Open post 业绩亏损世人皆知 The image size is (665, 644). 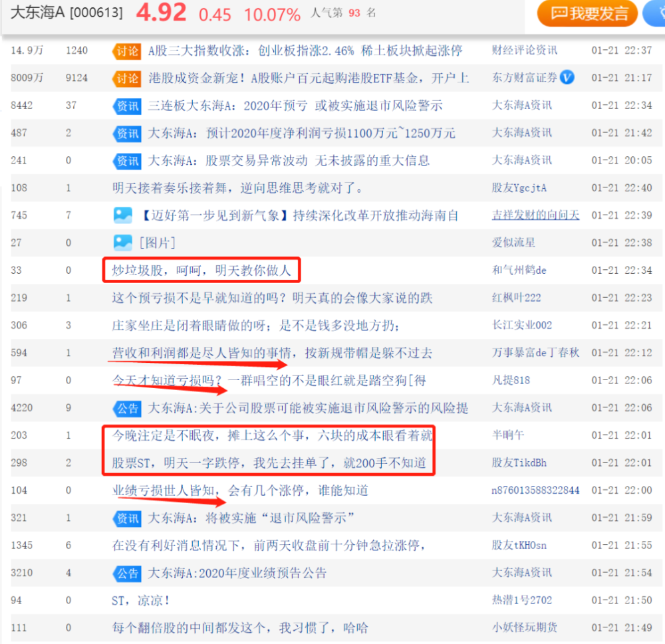240,490
